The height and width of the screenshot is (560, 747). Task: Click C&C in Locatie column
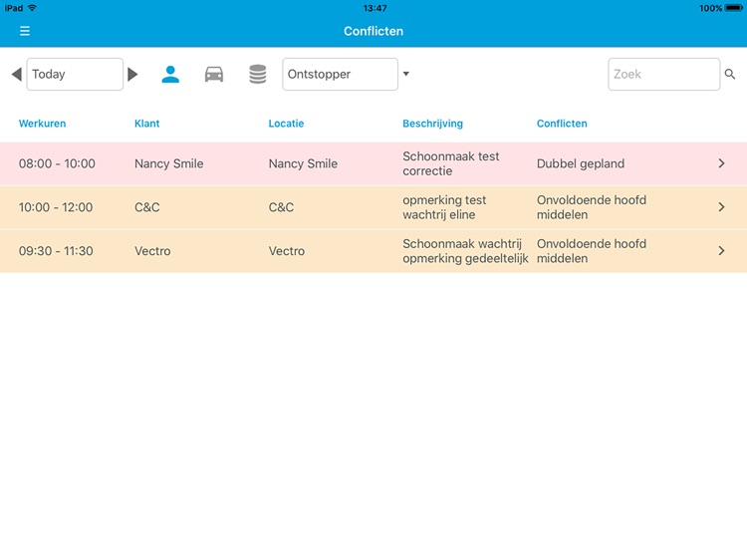[x=281, y=207]
